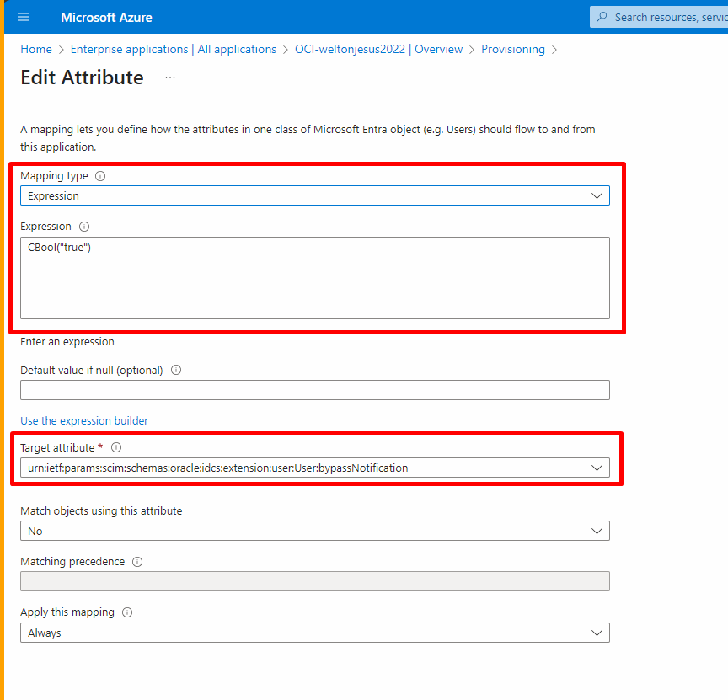
Task: Go to Home breadcrumb
Action: (x=36, y=49)
